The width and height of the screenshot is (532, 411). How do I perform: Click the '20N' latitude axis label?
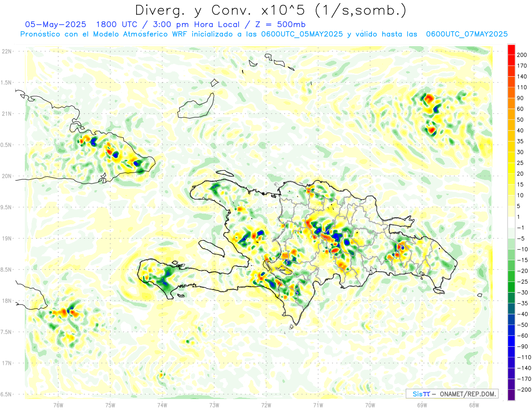click(x=7, y=176)
